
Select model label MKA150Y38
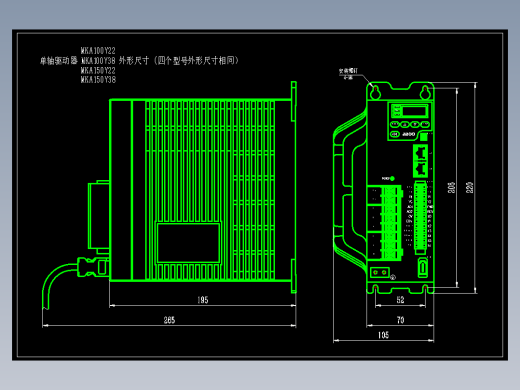(x=98, y=80)
